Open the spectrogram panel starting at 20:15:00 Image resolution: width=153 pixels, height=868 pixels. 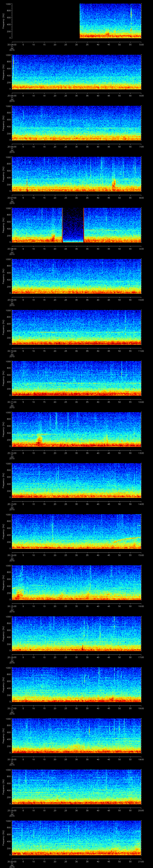(77, 582)
